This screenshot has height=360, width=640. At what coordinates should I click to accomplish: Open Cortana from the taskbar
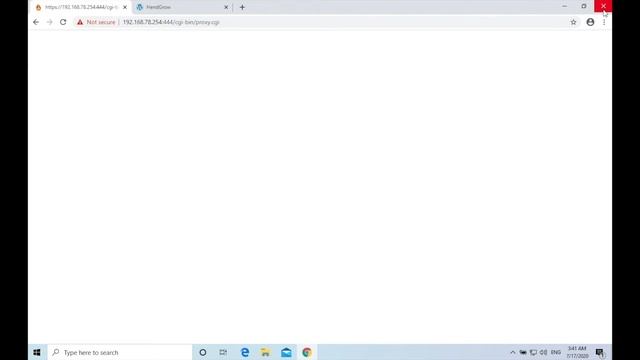pos(203,352)
